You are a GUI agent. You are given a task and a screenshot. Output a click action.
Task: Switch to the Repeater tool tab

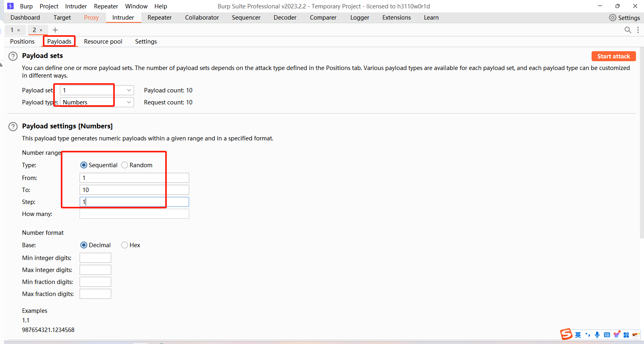(160, 18)
